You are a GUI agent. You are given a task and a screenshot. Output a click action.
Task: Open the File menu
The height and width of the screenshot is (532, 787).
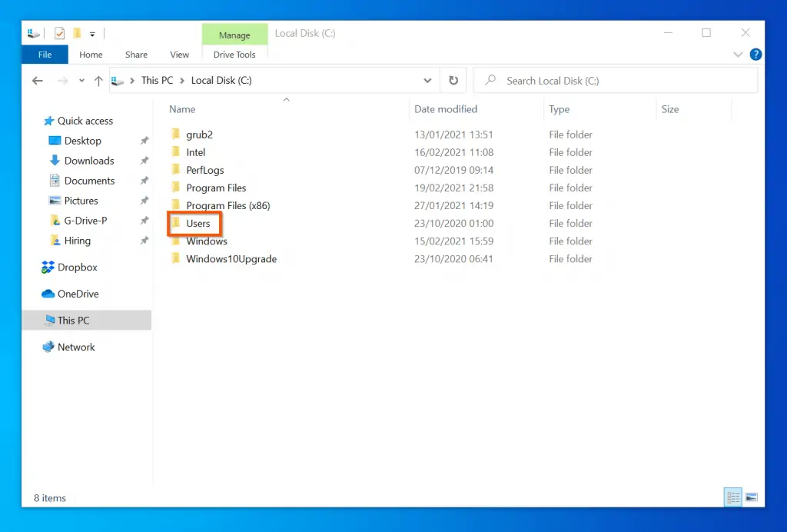coord(45,55)
